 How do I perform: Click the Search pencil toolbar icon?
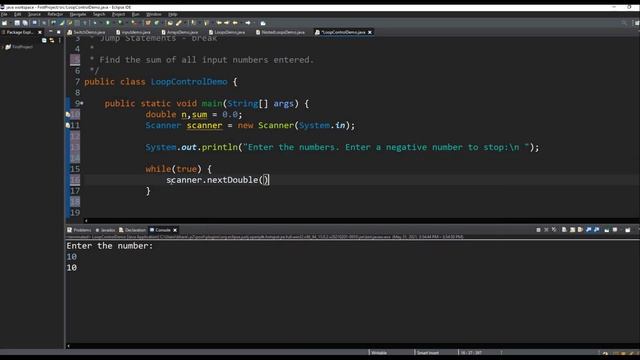point(179,23)
